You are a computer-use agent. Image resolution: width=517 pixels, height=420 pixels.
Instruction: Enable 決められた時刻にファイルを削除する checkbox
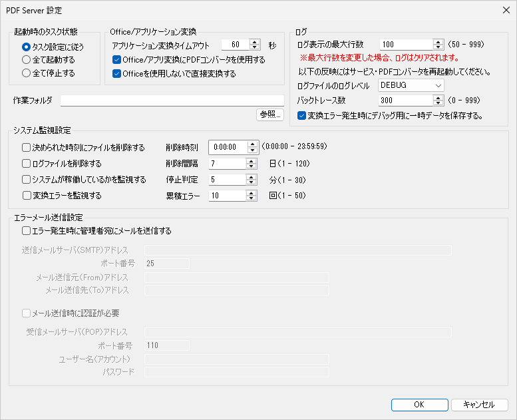pyautogui.click(x=26, y=148)
